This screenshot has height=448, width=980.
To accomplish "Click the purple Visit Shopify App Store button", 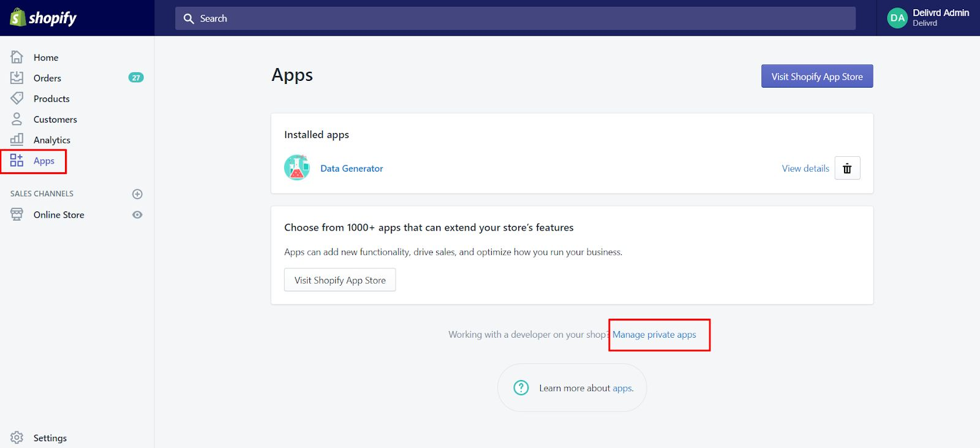I will tap(817, 76).
